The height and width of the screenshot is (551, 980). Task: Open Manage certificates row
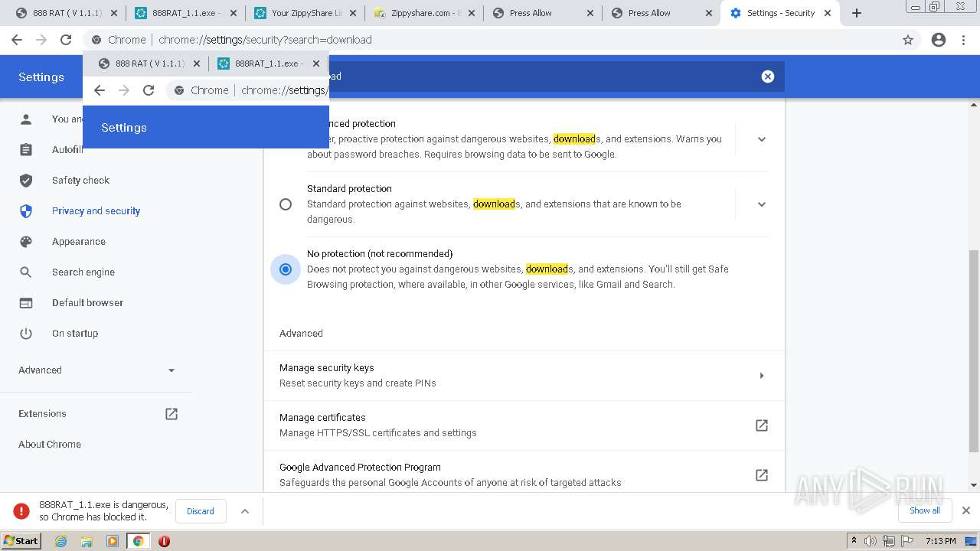pos(524,425)
